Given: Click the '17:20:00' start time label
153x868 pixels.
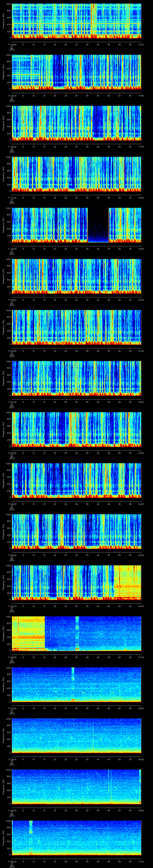Looking at the screenshot, I should pyautogui.click(x=12, y=351).
